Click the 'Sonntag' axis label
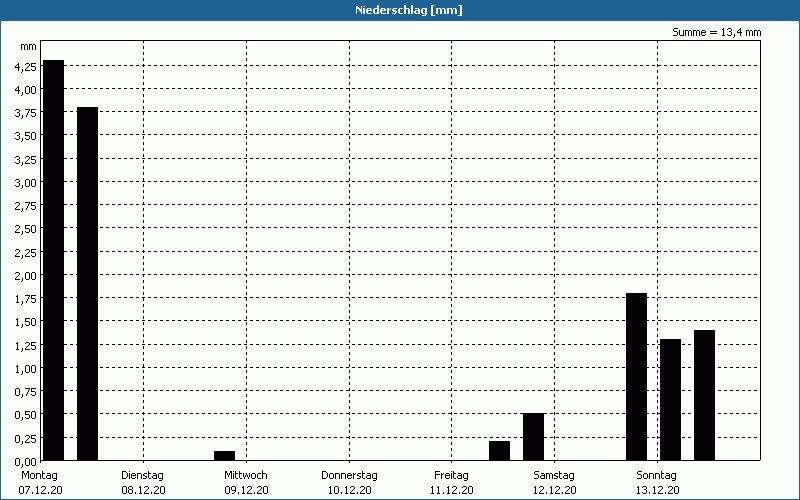Viewport: 800px width, 500px height. coord(656,476)
